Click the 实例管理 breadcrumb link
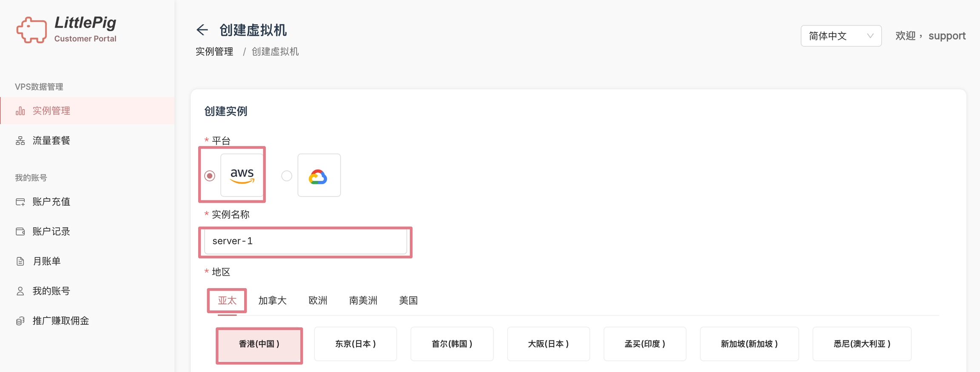Image resolution: width=980 pixels, height=372 pixels. [x=214, y=52]
